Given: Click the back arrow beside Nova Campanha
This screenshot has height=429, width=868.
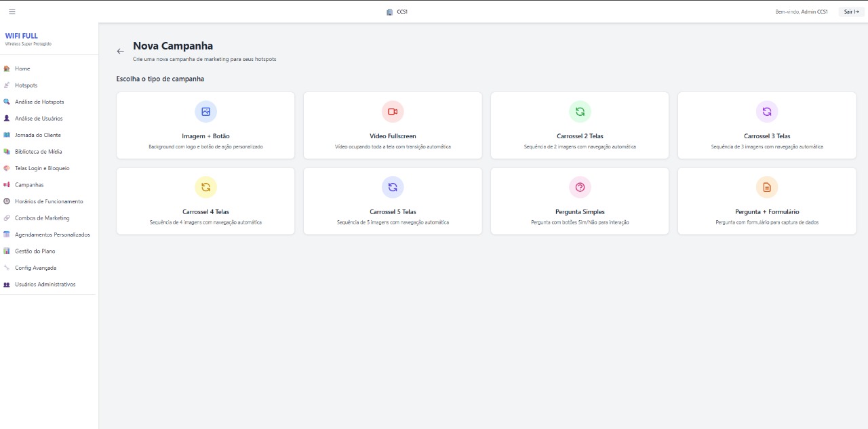Looking at the screenshot, I should click(x=121, y=52).
